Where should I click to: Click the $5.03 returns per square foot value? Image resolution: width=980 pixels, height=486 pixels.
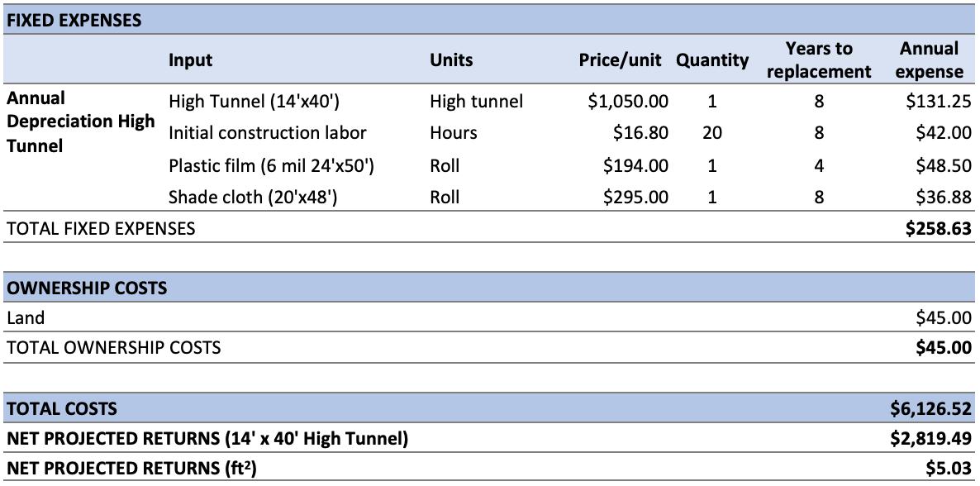point(949,469)
